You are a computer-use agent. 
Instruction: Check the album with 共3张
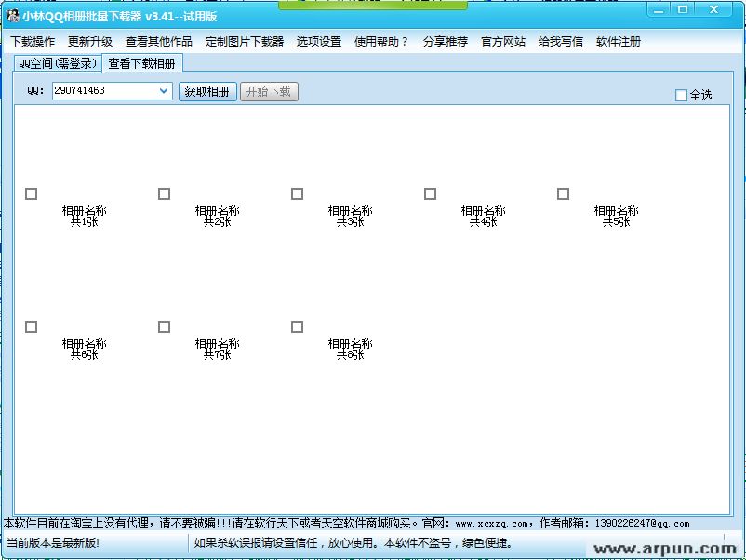(x=298, y=194)
